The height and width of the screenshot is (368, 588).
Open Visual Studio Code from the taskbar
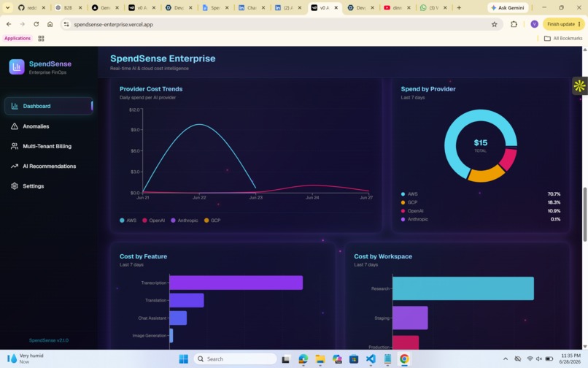coord(371,359)
